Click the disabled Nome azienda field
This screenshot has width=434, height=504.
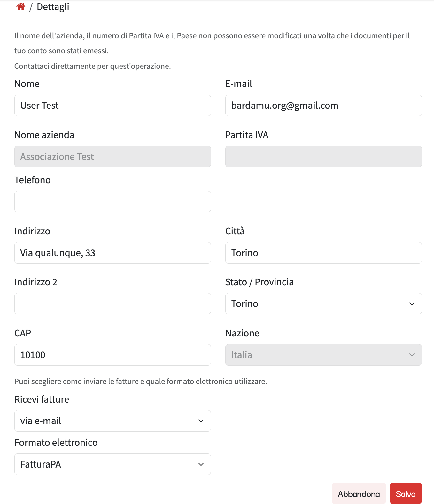click(x=112, y=157)
